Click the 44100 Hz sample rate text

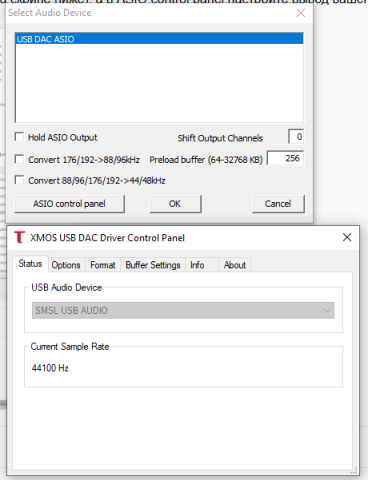tap(50, 368)
